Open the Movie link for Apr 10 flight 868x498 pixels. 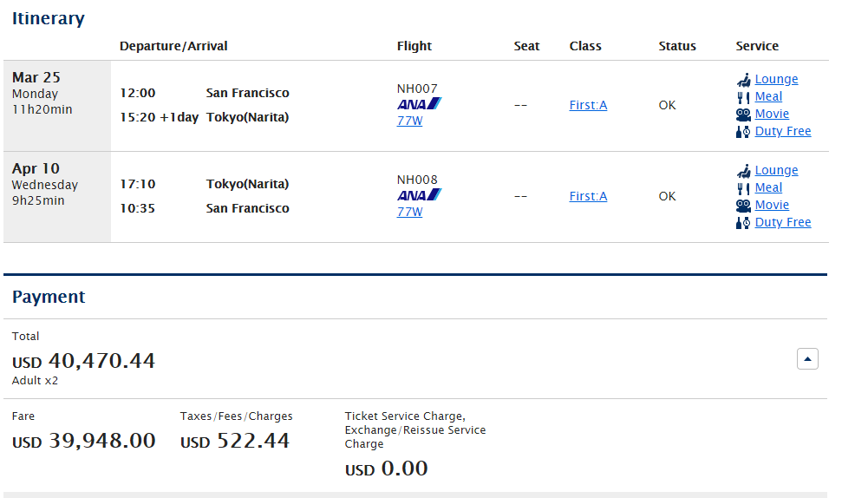(x=772, y=205)
